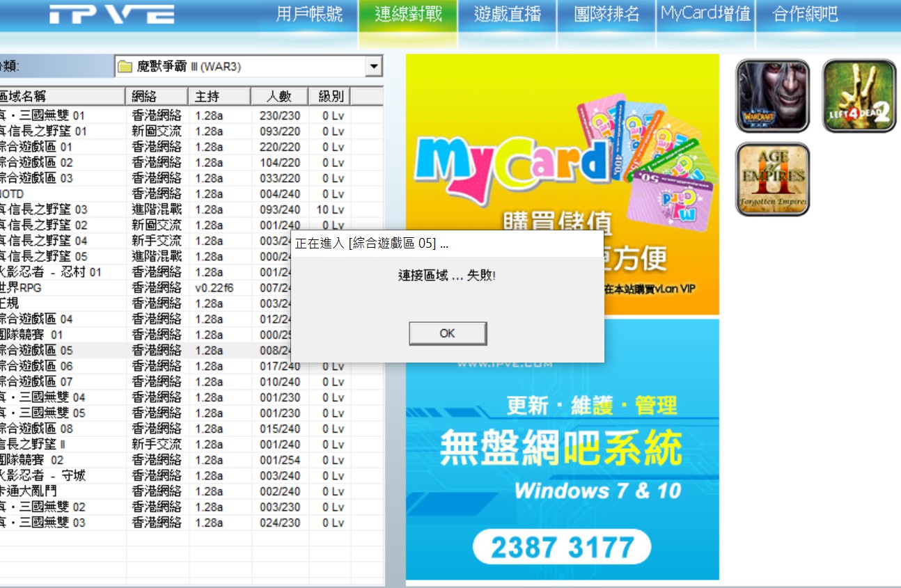Select the 三國無雙 03 room
Screen dimensions: 901x588
point(191,523)
